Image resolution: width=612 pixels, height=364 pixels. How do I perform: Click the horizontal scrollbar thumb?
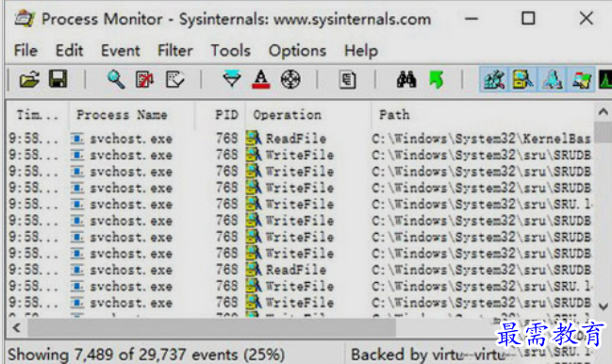[211, 328]
